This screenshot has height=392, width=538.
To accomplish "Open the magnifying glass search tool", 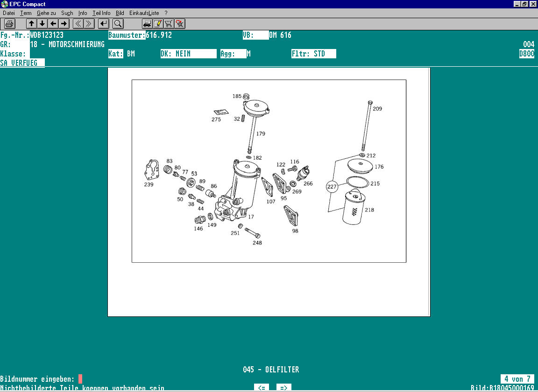I will click(x=118, y=23).
